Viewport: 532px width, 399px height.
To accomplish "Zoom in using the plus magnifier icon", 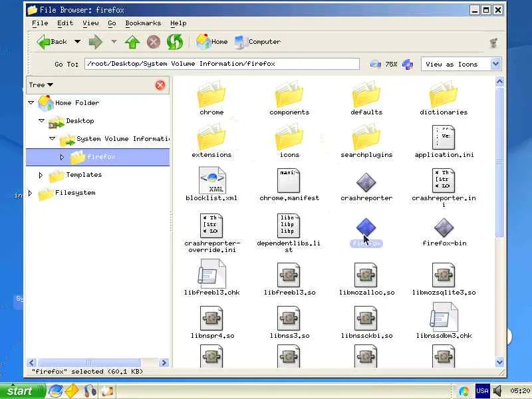I will click(x=408, y=64).
